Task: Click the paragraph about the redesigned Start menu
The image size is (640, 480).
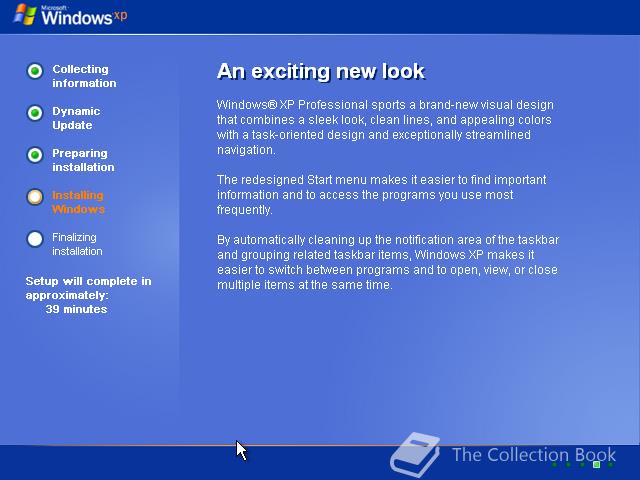Action: (x=381, y=195)
